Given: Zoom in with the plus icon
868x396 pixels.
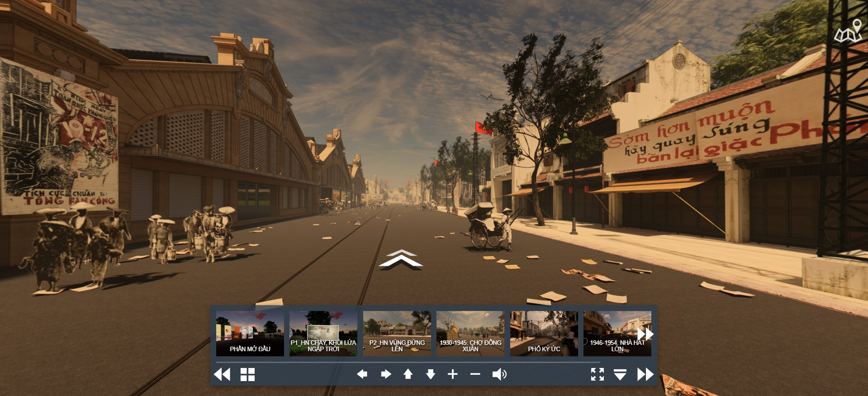Looking at the screenshot, I should [x=453, y=374].
